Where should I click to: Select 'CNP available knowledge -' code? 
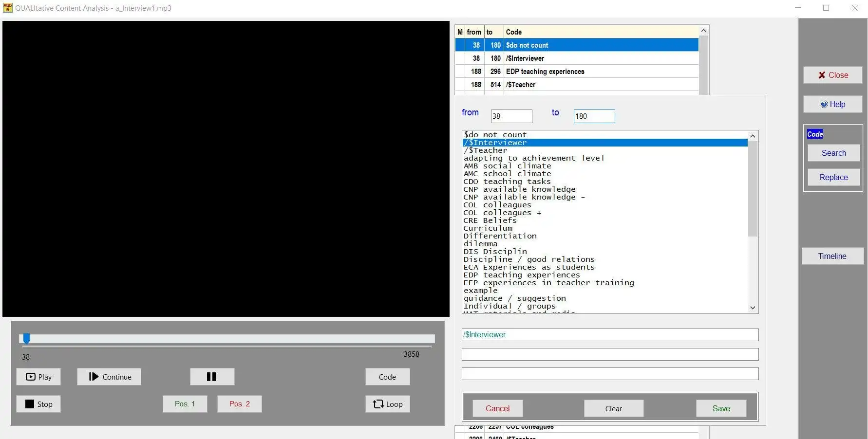pos(605,197)
